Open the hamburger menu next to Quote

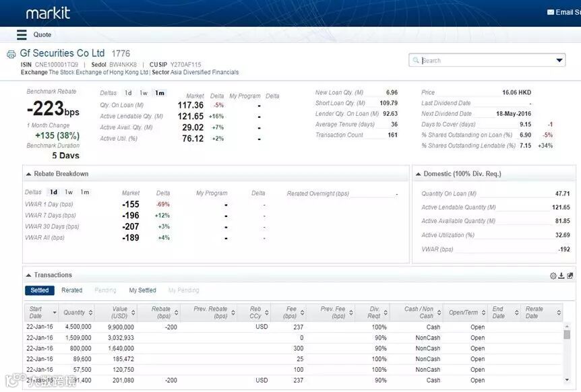point(22,34)
